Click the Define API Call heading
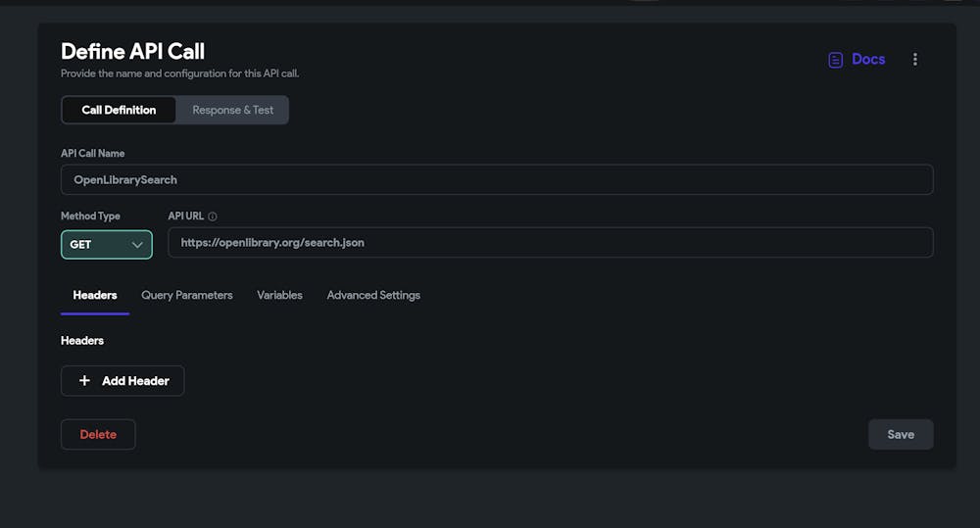The height and width of the screenshot is (528, 980). pos(132,51)
